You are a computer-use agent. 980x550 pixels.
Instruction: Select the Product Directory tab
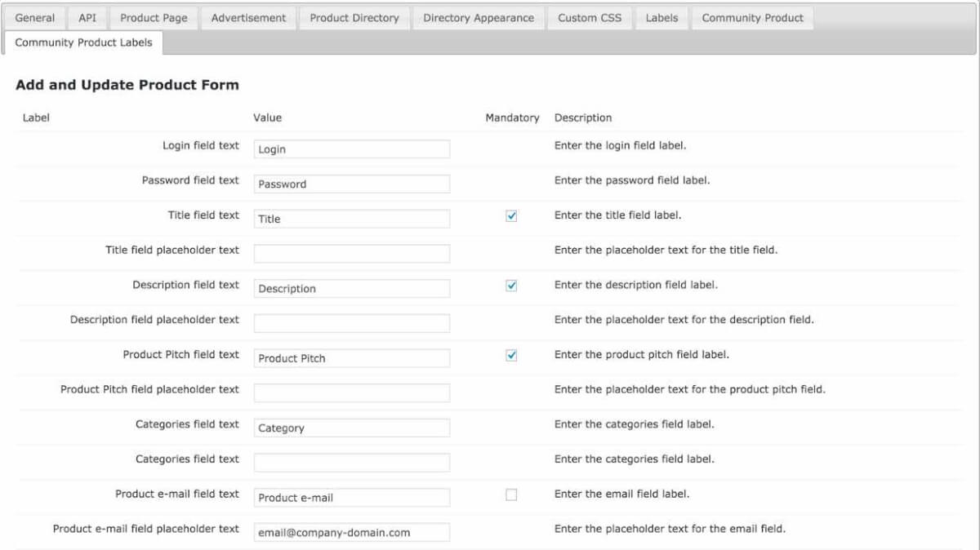[354, 18]
